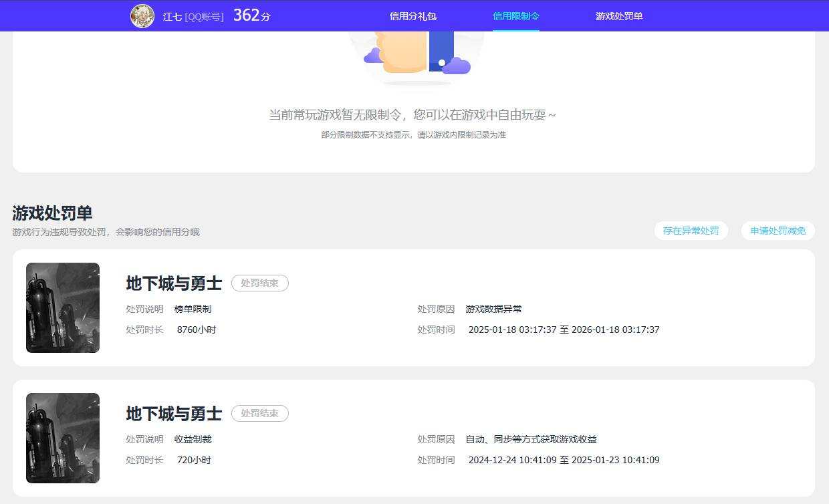Click the 游戏行为违规导致处罚 subtitle text
Screen dimensions: 829x504
click(x=106, y=232)
